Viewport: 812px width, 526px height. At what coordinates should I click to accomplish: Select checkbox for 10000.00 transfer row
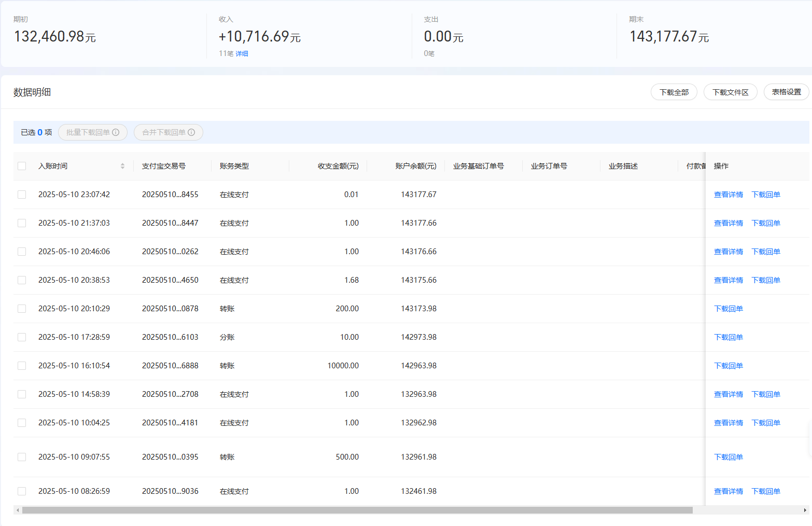pyautogui.click(x=22, y=366)
